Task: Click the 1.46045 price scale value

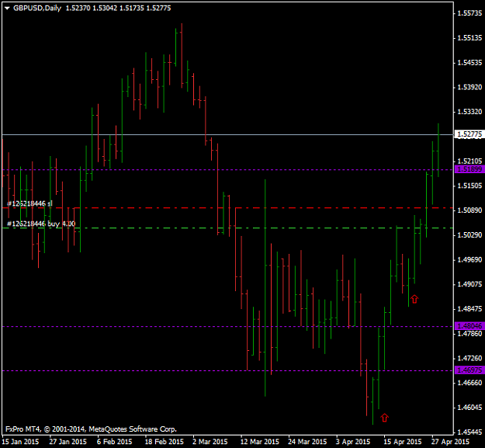Action: pos(469,408)
